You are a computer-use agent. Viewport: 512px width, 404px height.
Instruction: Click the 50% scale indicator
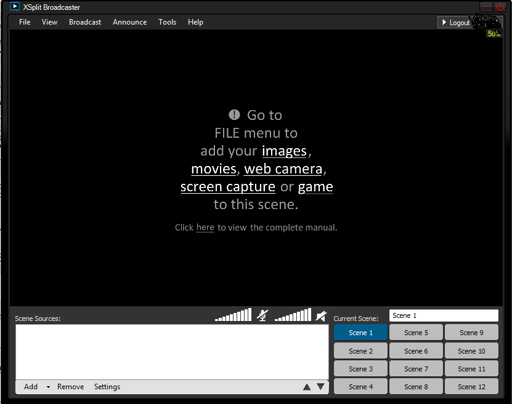pyautogui.click(x=494, y=34)
